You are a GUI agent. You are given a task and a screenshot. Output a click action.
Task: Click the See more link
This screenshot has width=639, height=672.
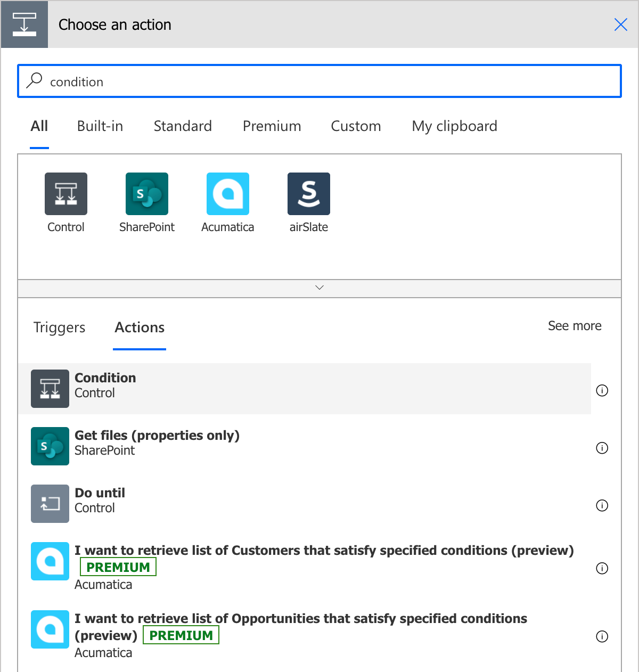pyautogui.click(x=575, y=326)
